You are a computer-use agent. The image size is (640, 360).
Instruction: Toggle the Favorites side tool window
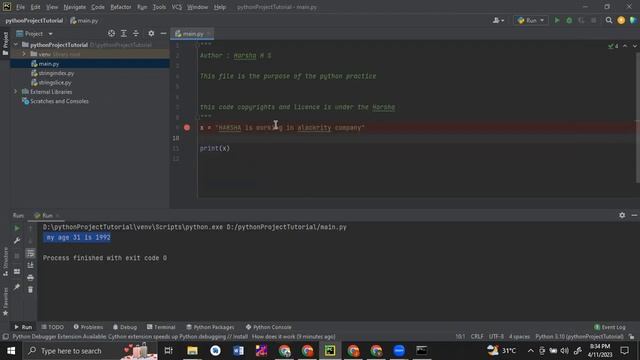pos(5,301)
